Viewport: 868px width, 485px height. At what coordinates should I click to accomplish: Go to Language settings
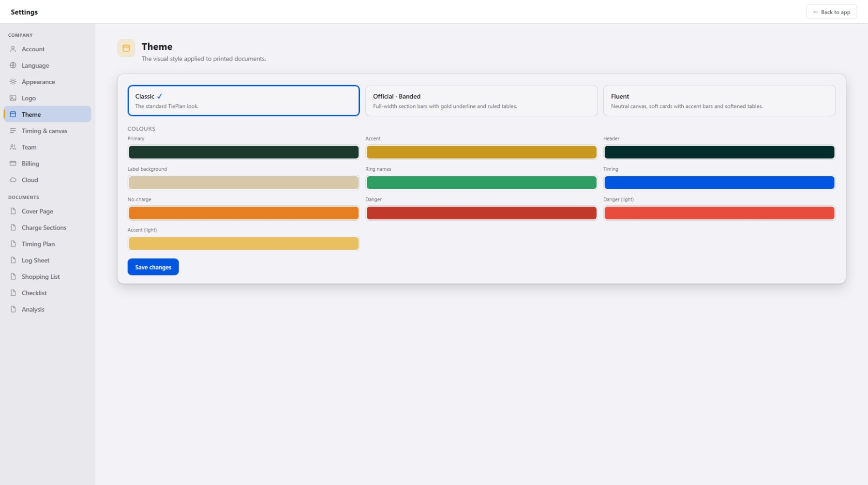click(47, 65)
